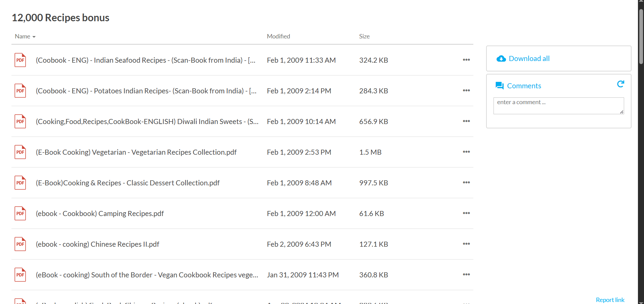Click PDF icon for Indian Seafood Recipes
The height and width of the screenshot is (304, 644).
pos(20,60)
